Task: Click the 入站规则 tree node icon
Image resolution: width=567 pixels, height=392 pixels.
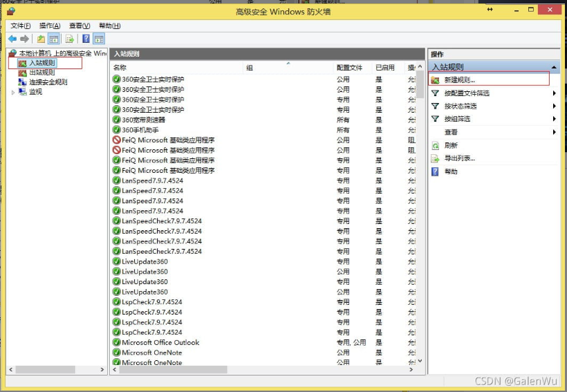Action: pos(22,63)
